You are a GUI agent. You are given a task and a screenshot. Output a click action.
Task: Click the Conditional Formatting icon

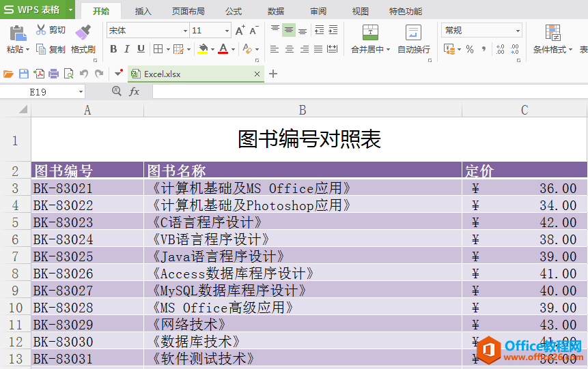(552, 32)
